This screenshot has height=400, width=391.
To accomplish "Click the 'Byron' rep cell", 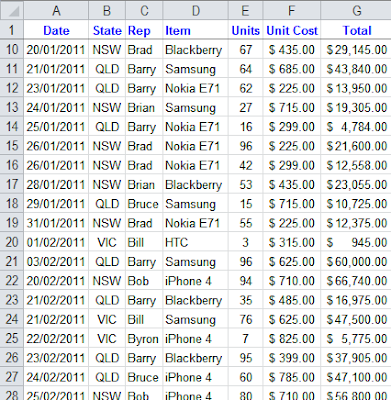I will tap(144, 339).
